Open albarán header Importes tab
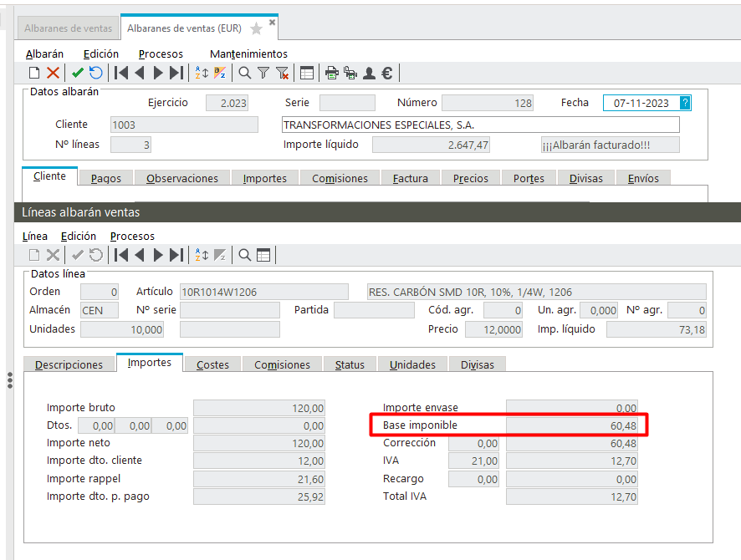 pos(264,178)
